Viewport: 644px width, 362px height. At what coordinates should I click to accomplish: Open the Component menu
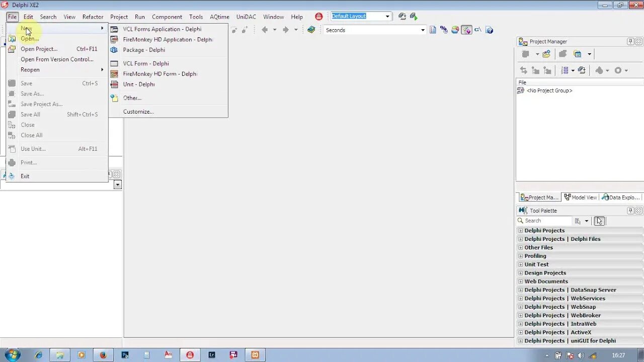167,17
